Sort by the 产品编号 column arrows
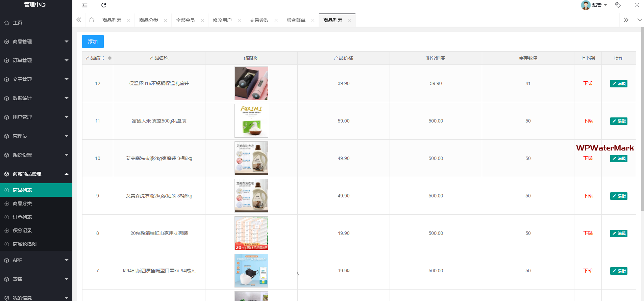 [110, 58]
